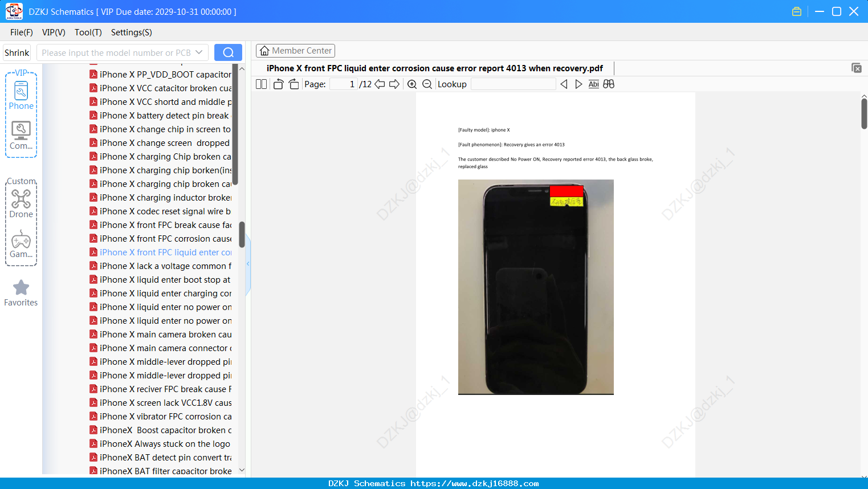The image size is (868, 489).
Task: Click the Lookup text field
Action: [x=513, y=84]
